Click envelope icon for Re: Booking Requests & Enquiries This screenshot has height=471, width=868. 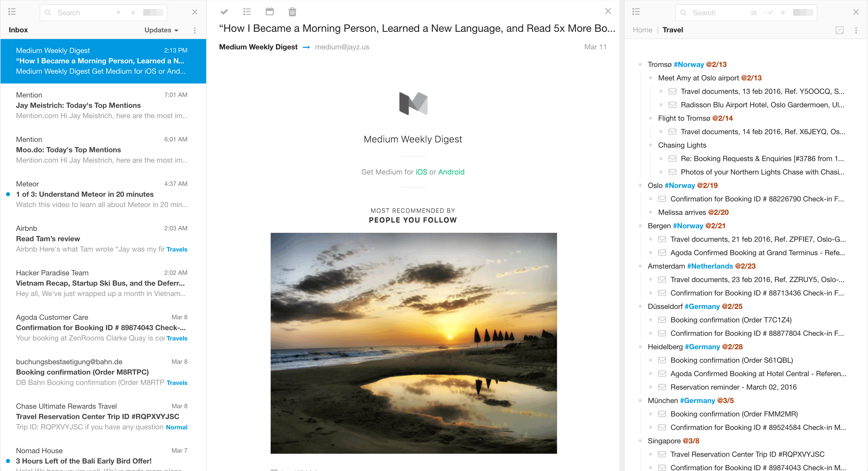[672, 158]
